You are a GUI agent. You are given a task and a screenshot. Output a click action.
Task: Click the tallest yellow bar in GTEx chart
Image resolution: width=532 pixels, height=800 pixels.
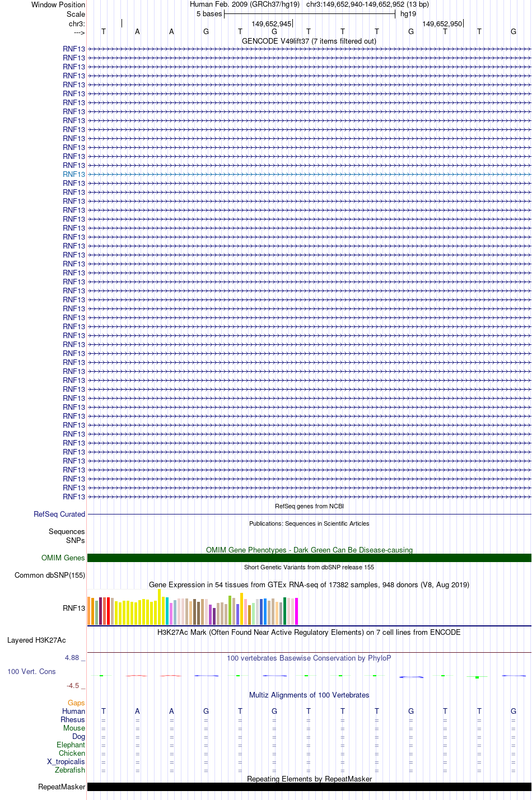tap(160, 607)
